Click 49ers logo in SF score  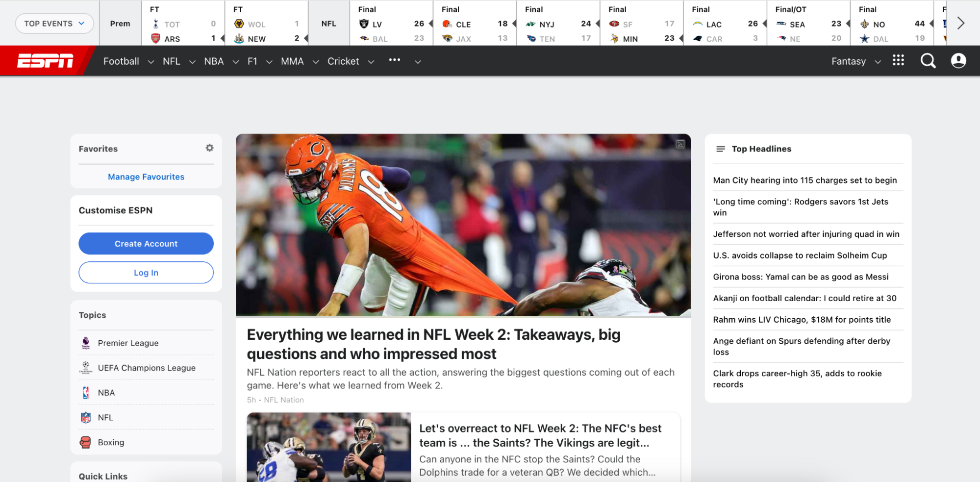click(614, 24)
